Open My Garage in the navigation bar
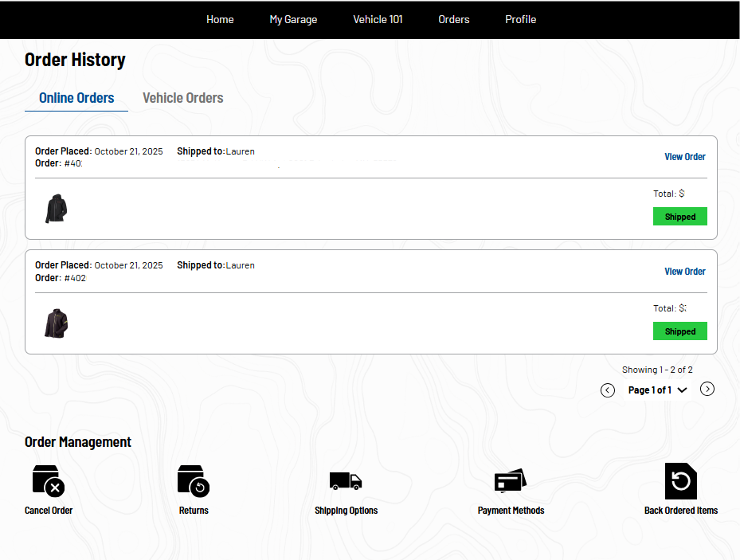740x560 pixels. point(294,19)
